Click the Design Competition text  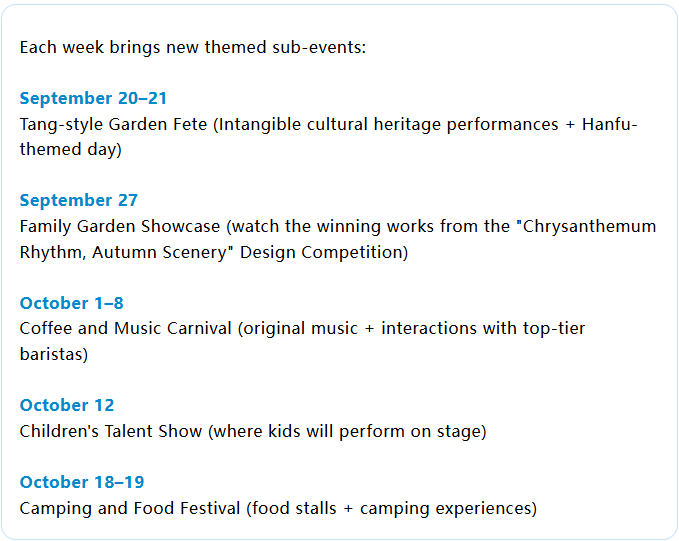(321, 253)
